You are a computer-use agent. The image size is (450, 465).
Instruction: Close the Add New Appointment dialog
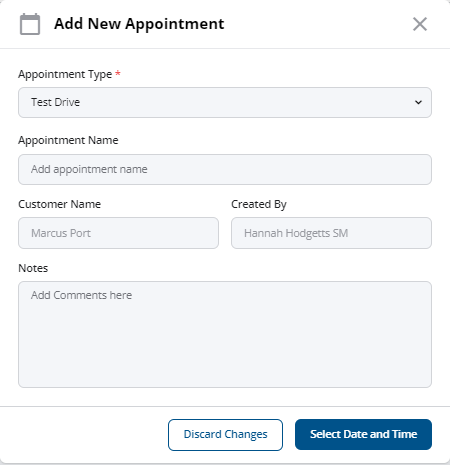tap(420, 24)
